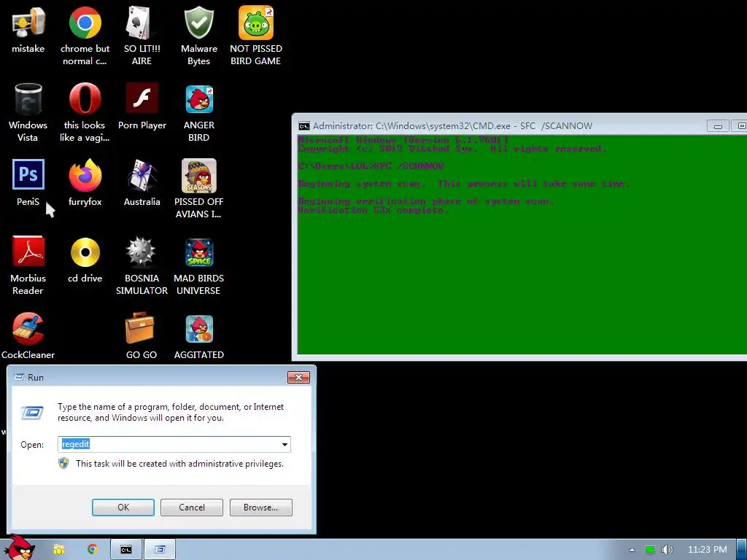Expand the Open field dropdown arrow
The height and width of the screenshot is (560, 747).
(285, 444)
